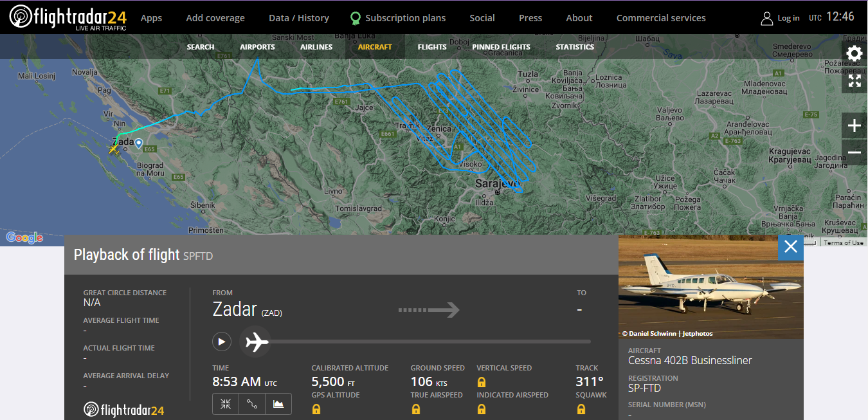Toggle fullscreen map view
This screenshot has height=420, width=868.
pyautogui.click(x=854, y=81)
